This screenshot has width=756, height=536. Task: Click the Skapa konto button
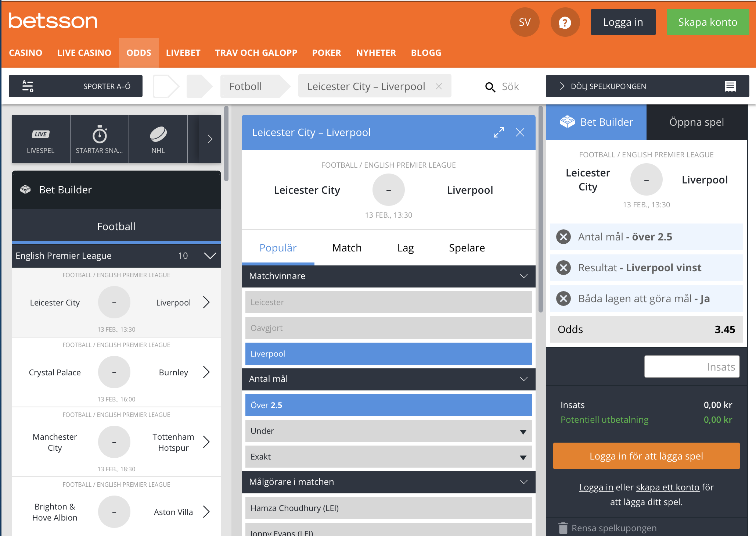[708, 22]
